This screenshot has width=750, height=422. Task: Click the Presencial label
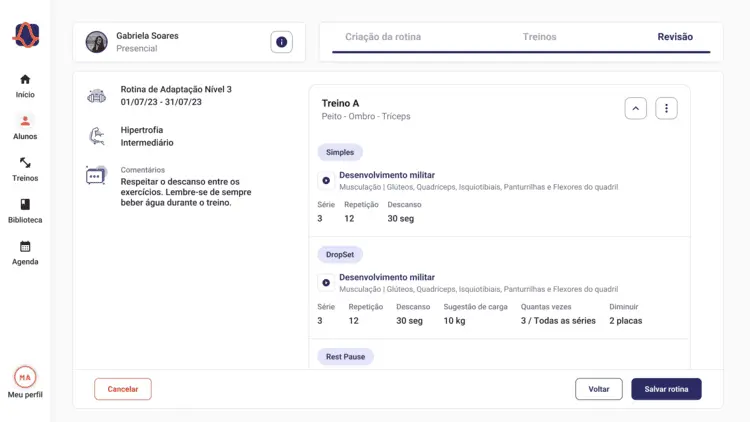(x=137, y=48)
